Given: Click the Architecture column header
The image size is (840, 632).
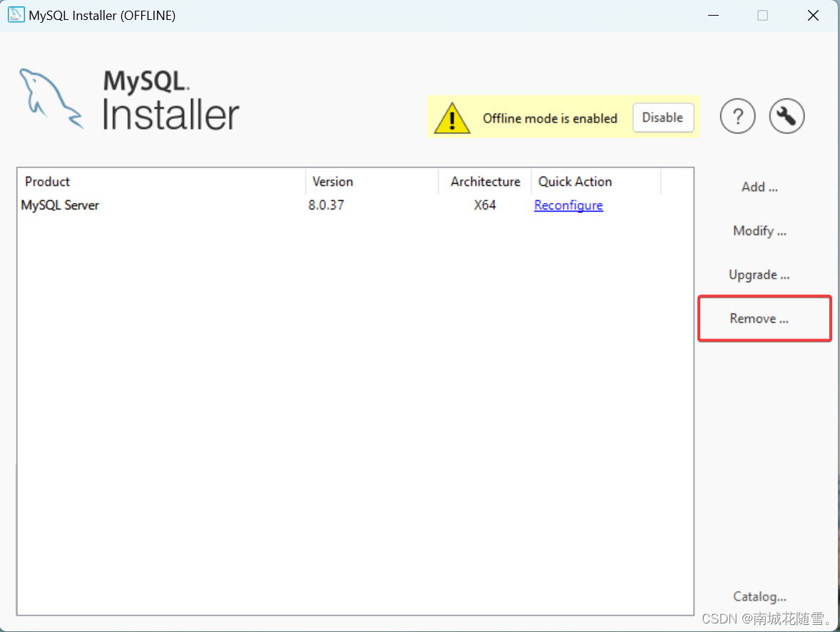Looking at the screenshot, I should click(x=485, y=182).
